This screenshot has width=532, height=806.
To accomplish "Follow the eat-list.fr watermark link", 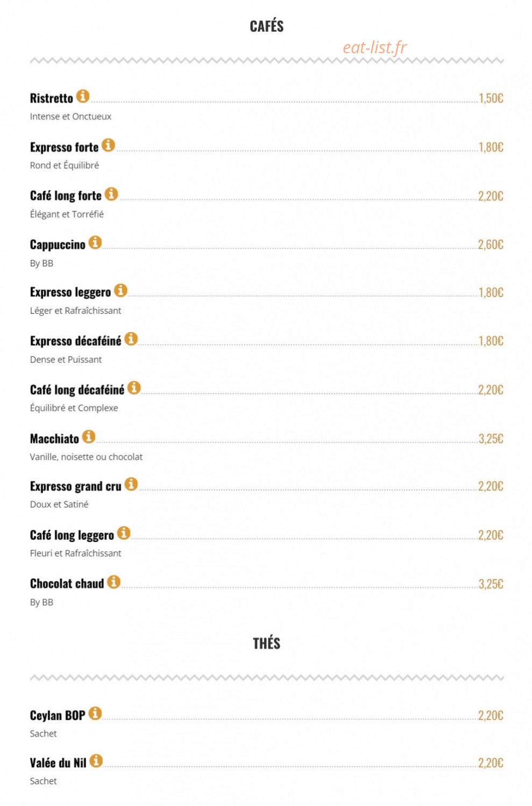I will (x=375, y=48).
